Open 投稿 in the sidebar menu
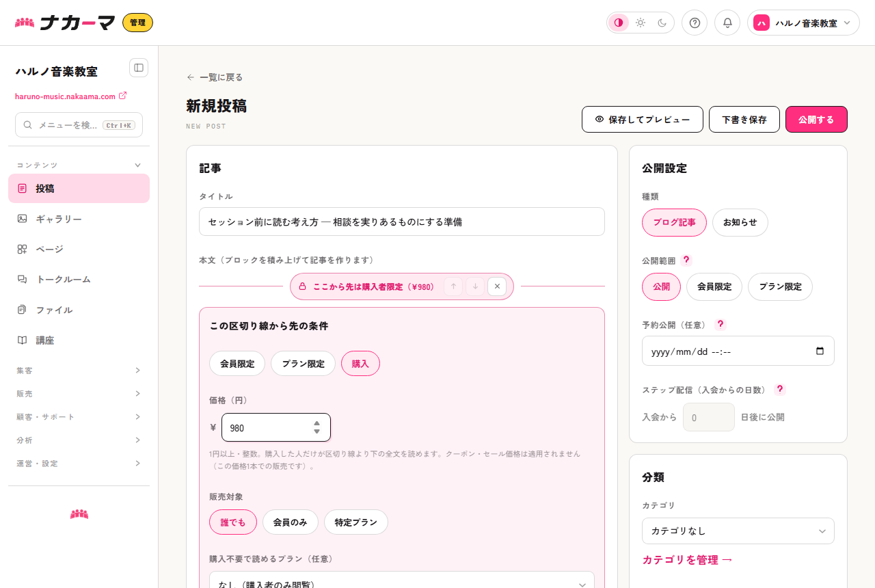The width and height of the screenshot is (875, 588). (79, 188)
